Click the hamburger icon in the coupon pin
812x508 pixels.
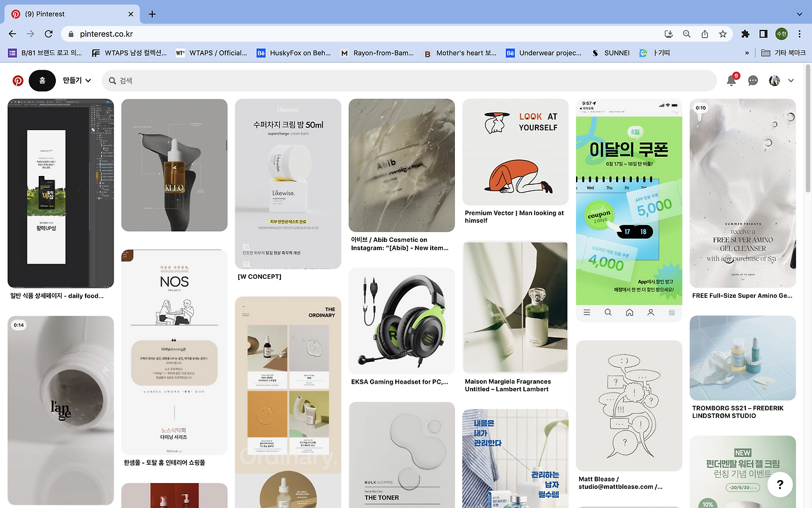coord(587,312)
